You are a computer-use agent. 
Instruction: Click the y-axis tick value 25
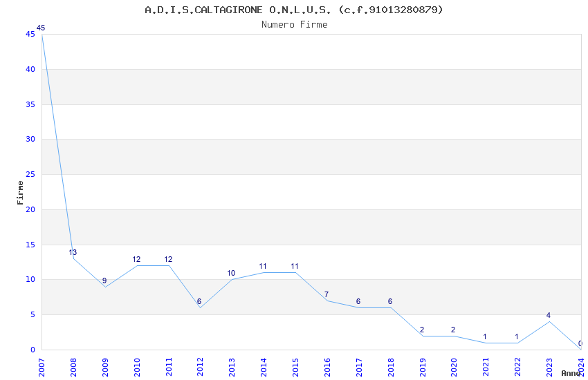coord(30,175)
